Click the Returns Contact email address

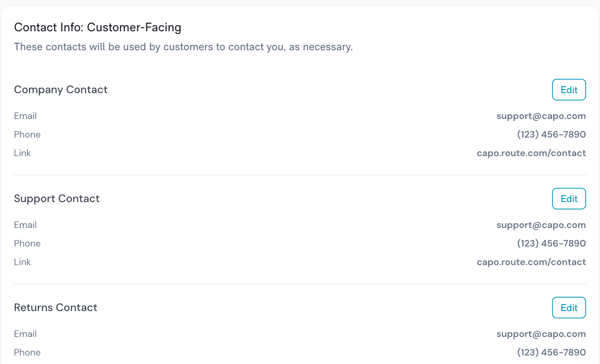tap(541, 334)
